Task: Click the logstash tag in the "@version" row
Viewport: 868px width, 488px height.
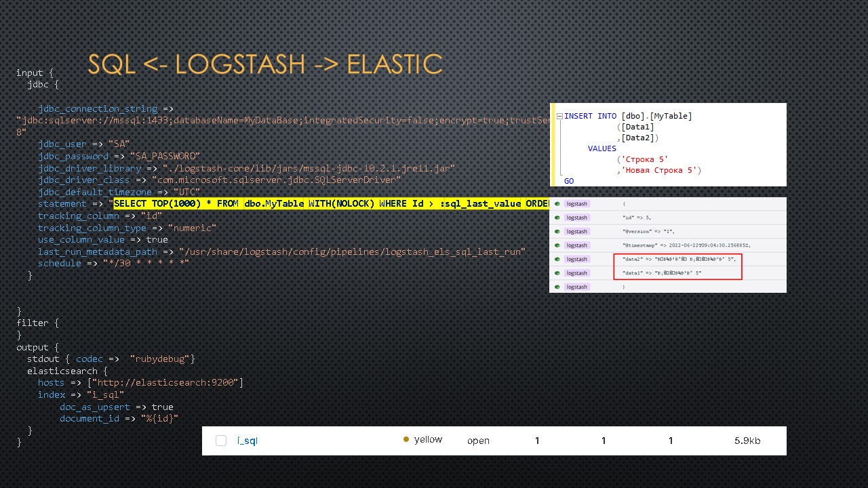Action: [577, 232]
